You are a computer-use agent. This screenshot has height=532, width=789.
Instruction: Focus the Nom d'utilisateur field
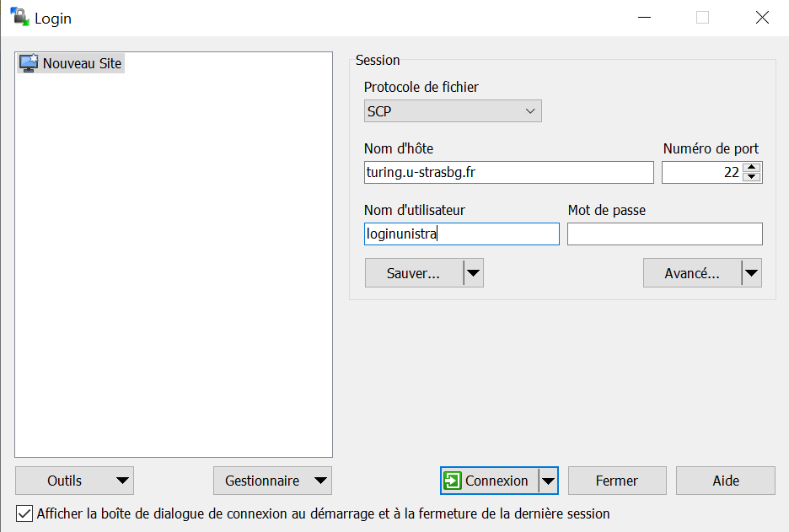pos(461,234)
